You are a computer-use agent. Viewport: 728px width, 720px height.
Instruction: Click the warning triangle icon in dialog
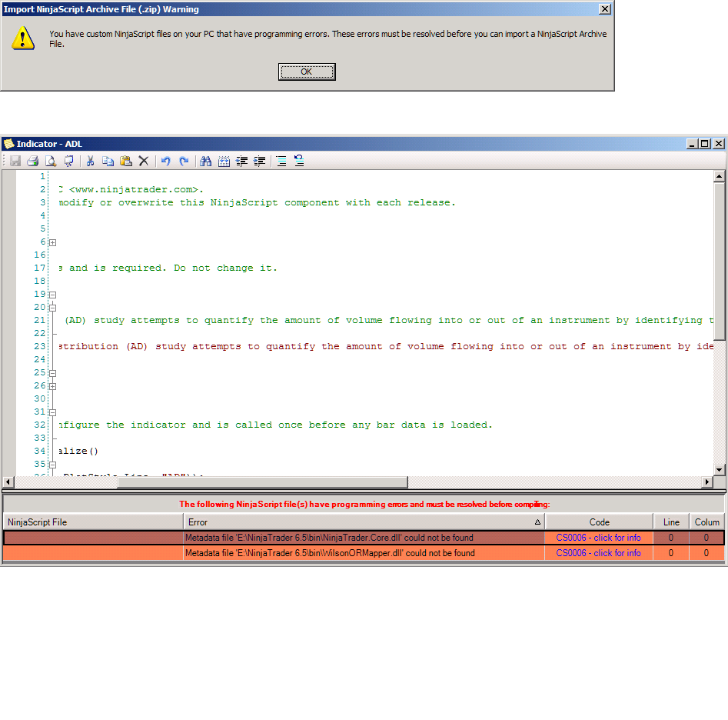(23, 38)
